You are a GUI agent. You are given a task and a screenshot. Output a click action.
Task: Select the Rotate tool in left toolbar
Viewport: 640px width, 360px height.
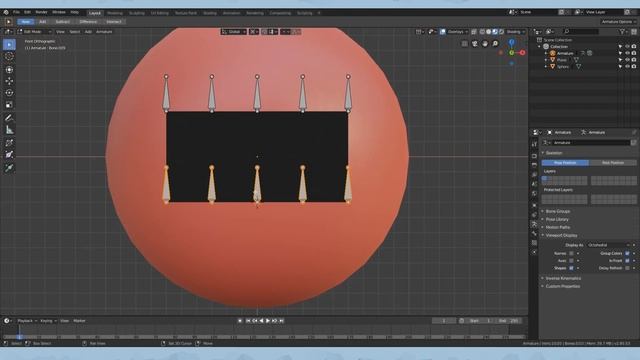[9, 93]
